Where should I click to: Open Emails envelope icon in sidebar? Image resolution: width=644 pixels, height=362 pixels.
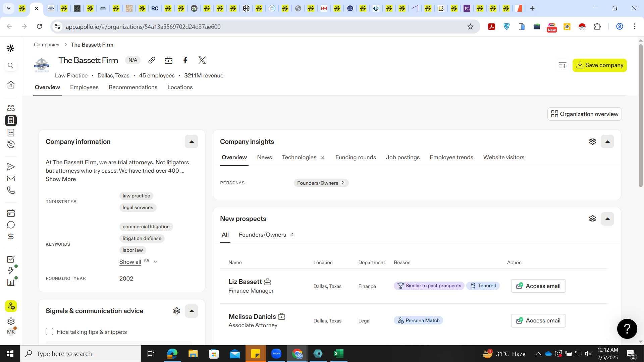click(11, 179)
